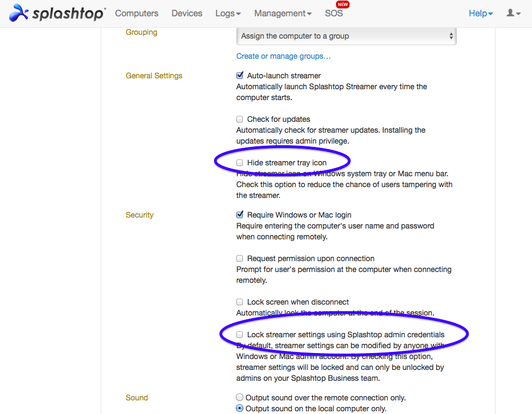Select Output sound over remote connection only
Screen dimensions: 532x414
click(x=240, y=397)
